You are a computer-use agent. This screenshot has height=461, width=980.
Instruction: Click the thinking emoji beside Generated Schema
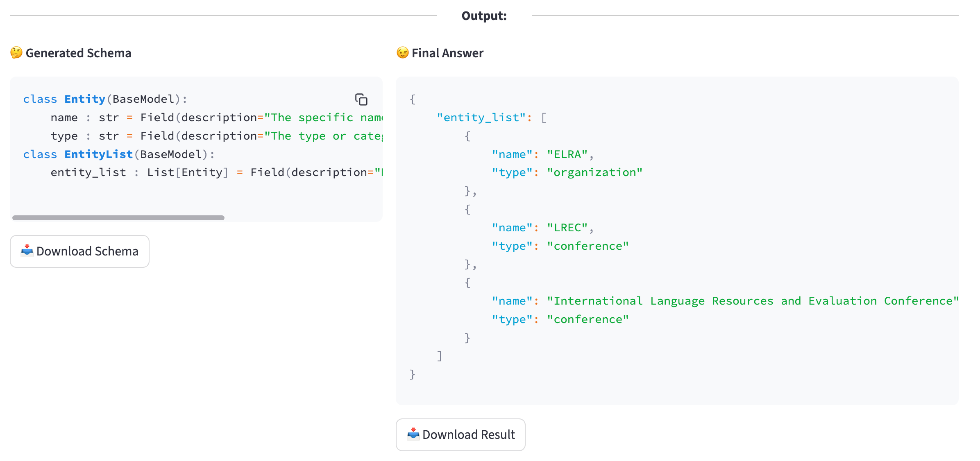16,53
